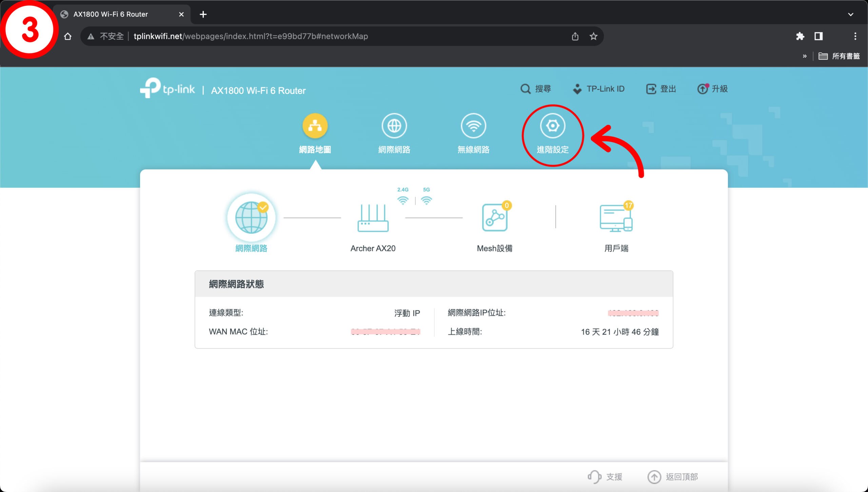Select the Archer AX20 router icon
Screen dimensions: 868x492
tap(373, 218)
